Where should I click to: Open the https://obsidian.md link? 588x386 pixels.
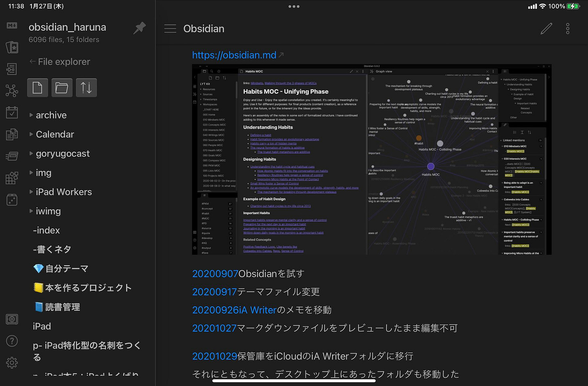tap(234, 55)
